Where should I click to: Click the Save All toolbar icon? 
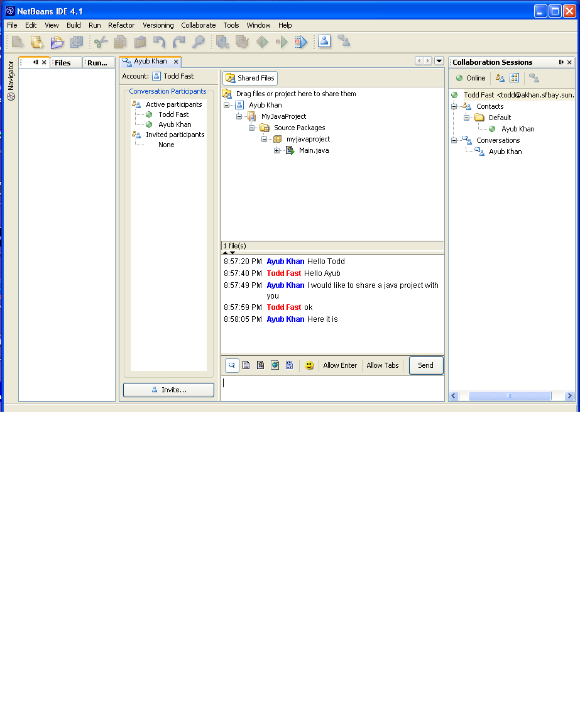point(77,42)
